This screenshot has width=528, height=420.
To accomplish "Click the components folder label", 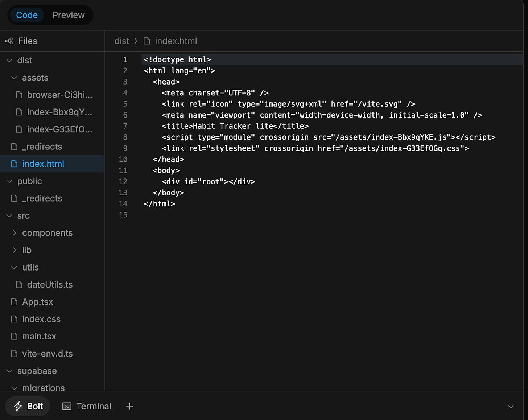I will [x=48, y=233].
